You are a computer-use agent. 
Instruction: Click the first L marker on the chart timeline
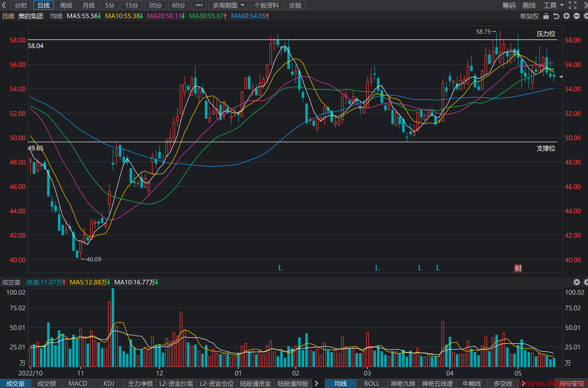click(x=280, y=268)
